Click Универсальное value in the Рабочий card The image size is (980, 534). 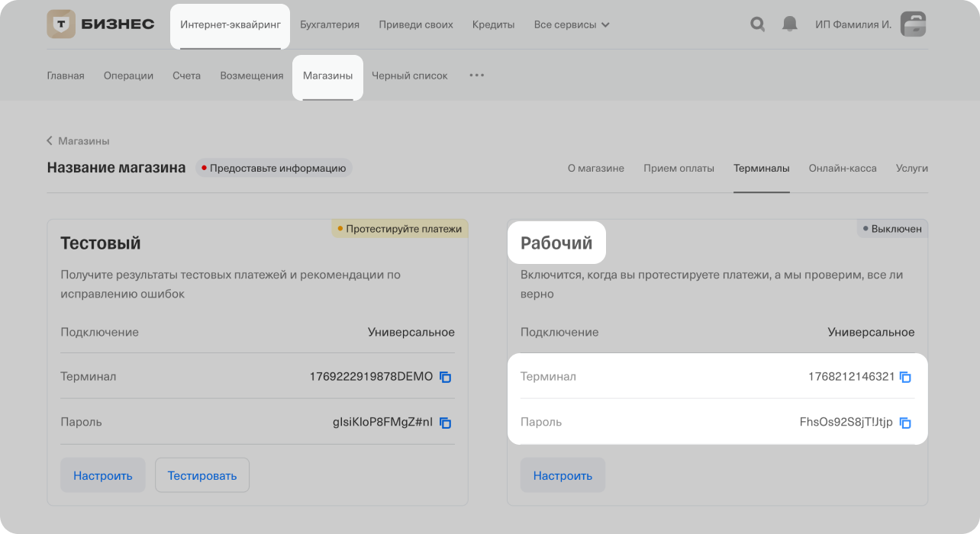coord(871,333)
